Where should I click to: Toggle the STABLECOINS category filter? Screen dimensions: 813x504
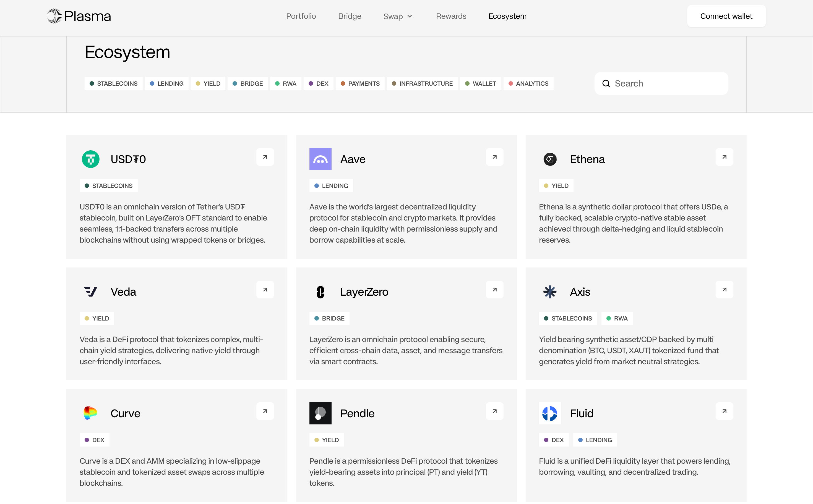click(113, 83)
